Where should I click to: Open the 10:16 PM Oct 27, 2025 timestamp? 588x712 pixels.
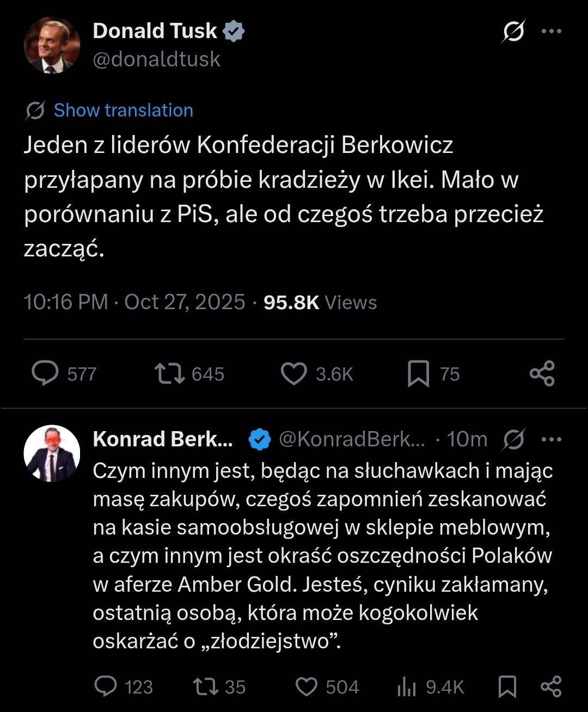134,302
